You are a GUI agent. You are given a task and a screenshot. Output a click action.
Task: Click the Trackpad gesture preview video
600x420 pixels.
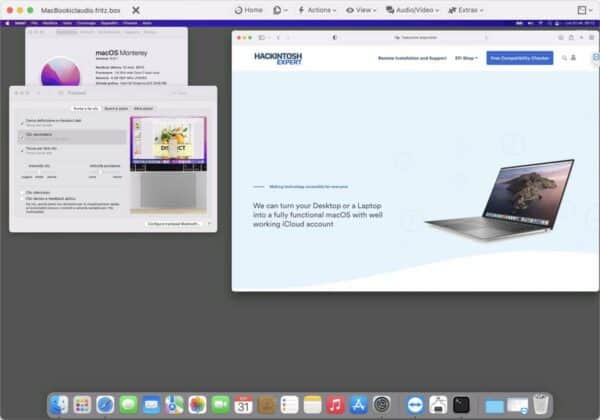tap(168, 165)
